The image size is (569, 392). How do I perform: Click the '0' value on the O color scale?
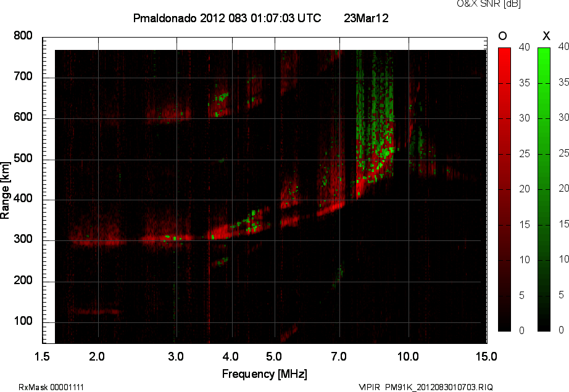click(x=522, y=330)
